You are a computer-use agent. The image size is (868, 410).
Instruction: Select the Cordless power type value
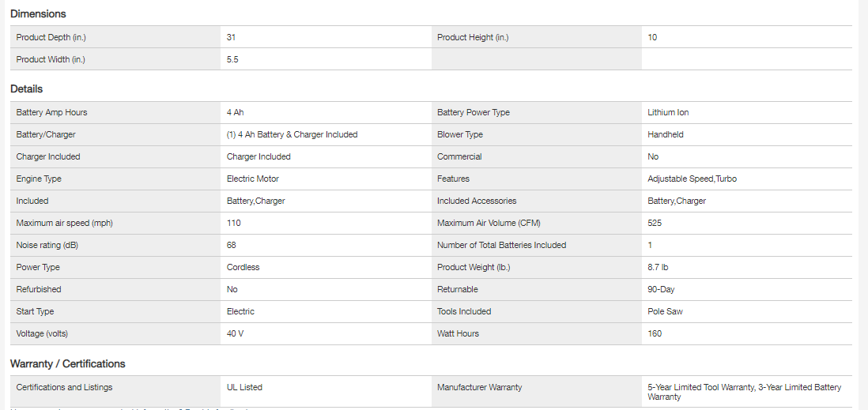coord(243,267)
